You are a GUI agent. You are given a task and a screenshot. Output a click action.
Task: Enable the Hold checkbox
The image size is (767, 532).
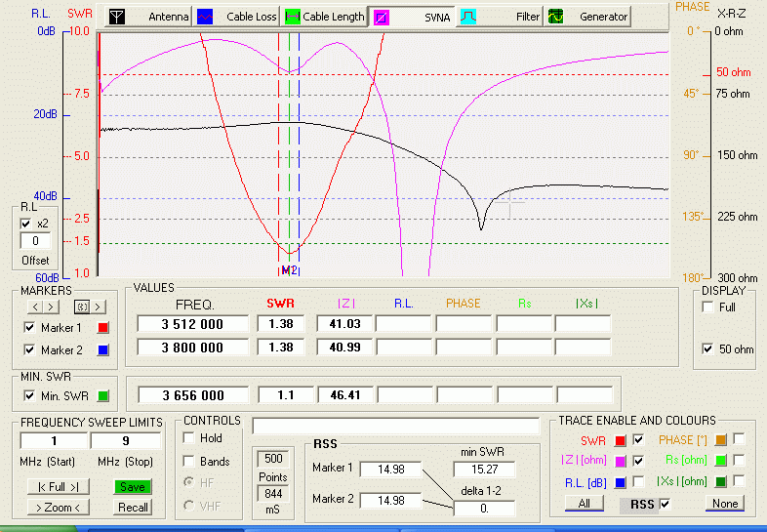[189, 438]
